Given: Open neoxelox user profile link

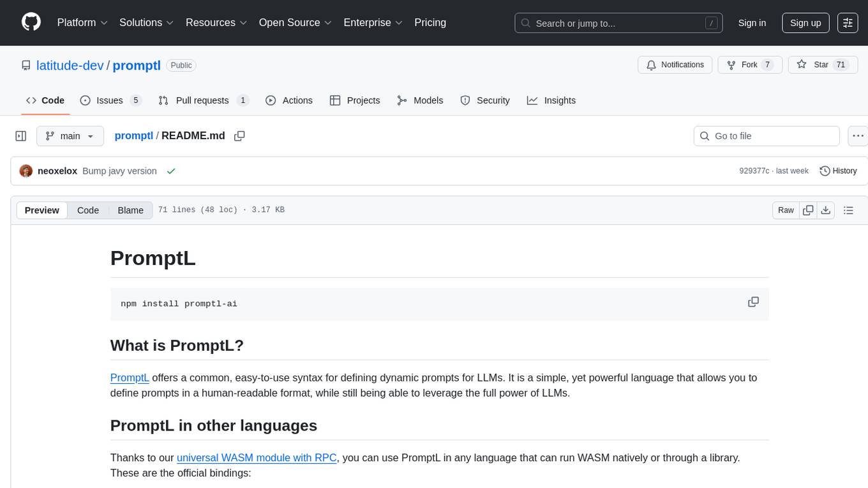Looking at the screenshot, I should [57, 171].
